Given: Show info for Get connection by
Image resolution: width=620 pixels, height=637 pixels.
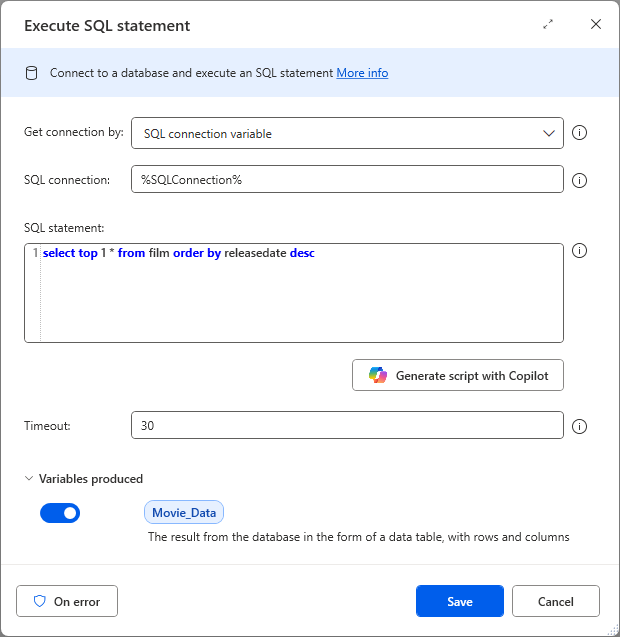Looking at the screenshot, I should tap(579, 132).
